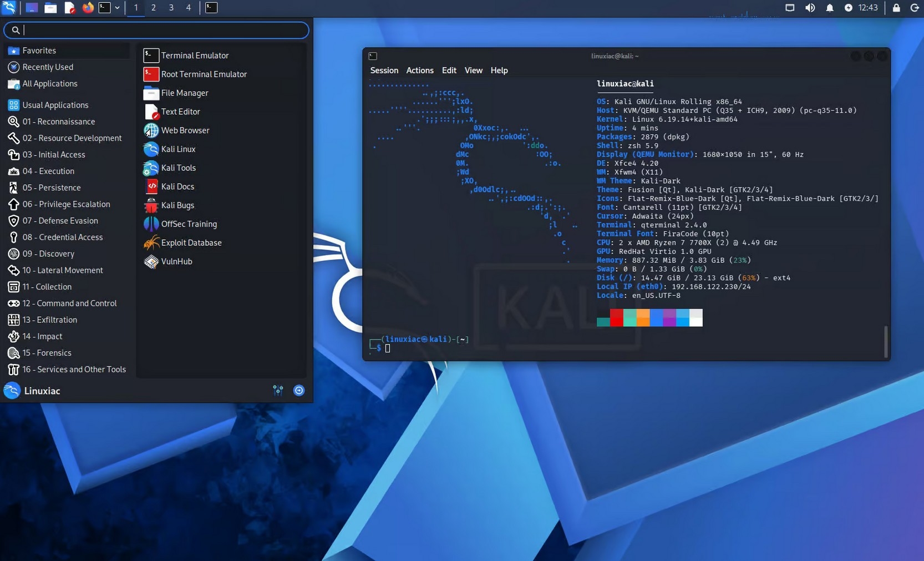924x561 pixels.
Task: Open the 10 - Lateral Movement category
Action: (67, 270)
